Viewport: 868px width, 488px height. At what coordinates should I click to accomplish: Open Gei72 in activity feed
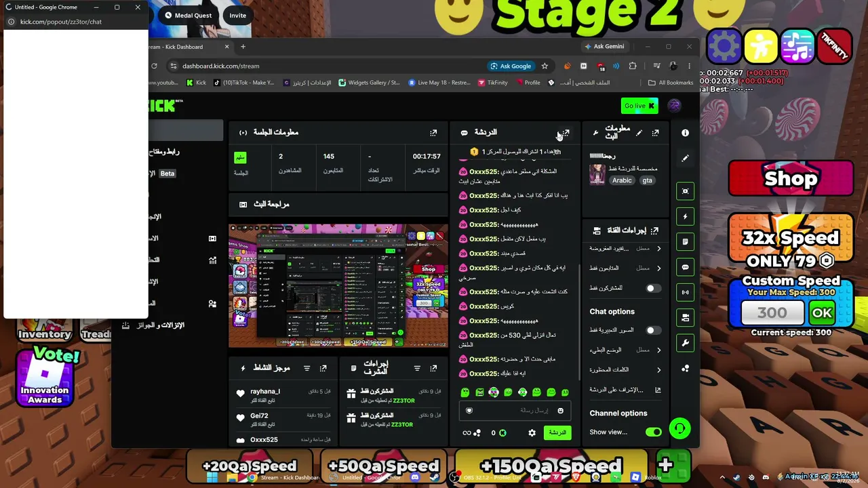[259, 415]
